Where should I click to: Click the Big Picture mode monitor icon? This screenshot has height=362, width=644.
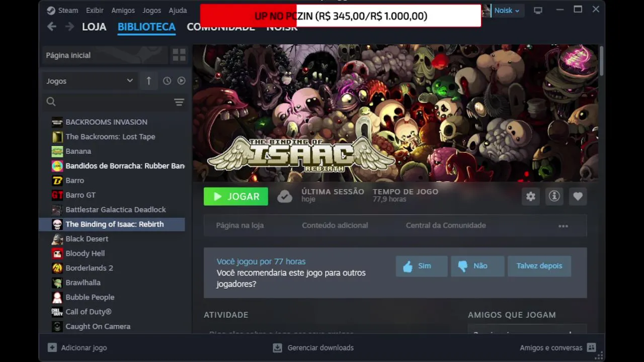coord(538,10)
